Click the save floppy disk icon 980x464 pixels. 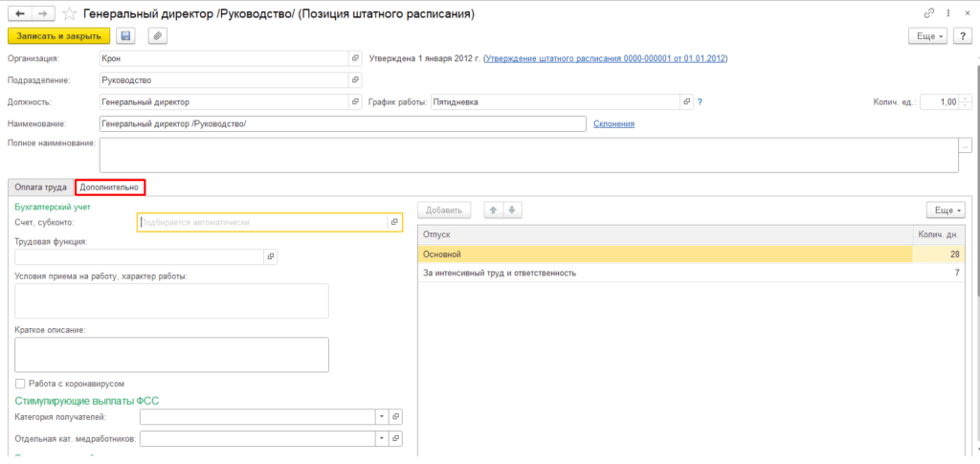click(x=125, y=36)
